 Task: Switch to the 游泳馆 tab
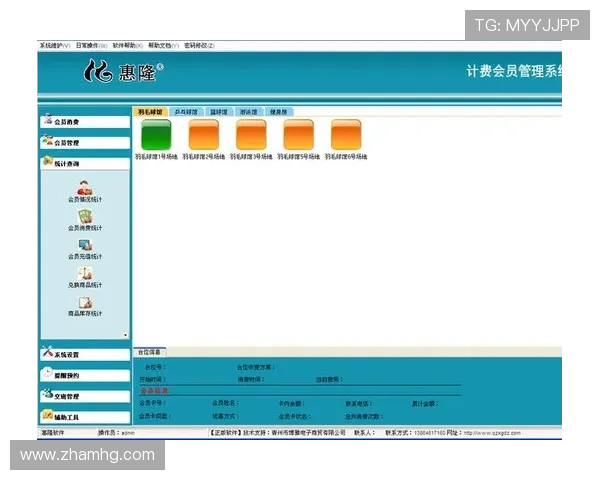(249, 112)
